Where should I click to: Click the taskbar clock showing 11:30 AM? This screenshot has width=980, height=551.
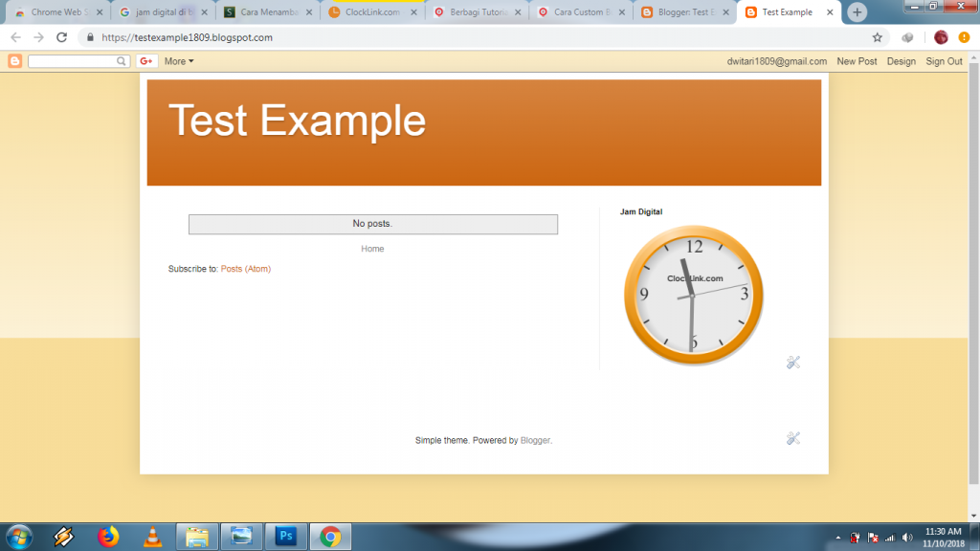point(943,538)
